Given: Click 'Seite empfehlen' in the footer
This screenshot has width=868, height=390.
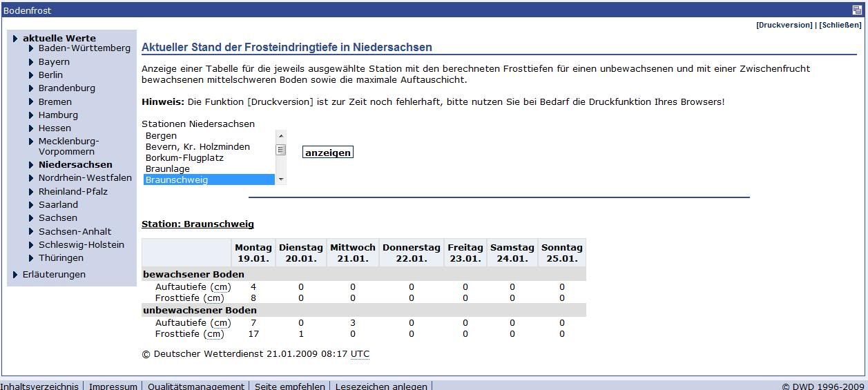Looking at the screenshot, I should click(289, 386).
